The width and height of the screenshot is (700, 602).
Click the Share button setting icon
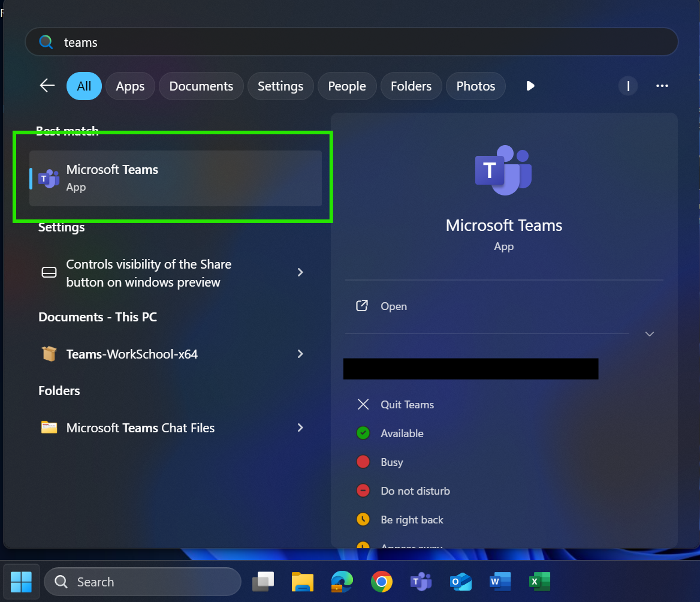[49, 272]
